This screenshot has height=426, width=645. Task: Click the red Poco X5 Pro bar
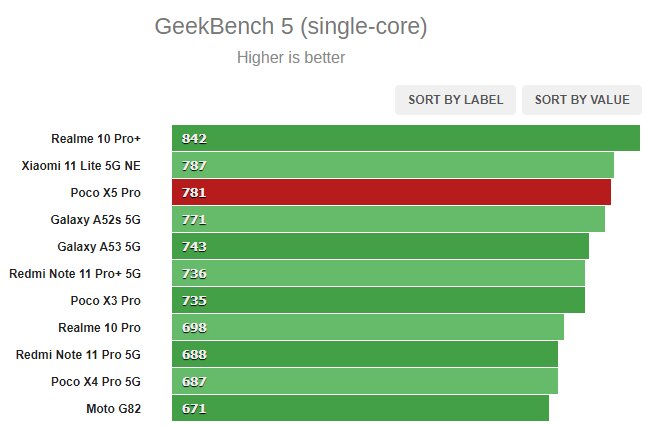point(391,192)
